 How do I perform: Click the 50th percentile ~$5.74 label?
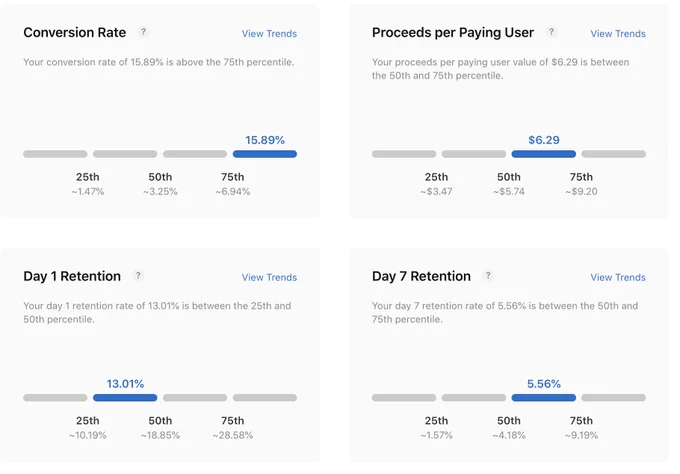click(509, 184)
